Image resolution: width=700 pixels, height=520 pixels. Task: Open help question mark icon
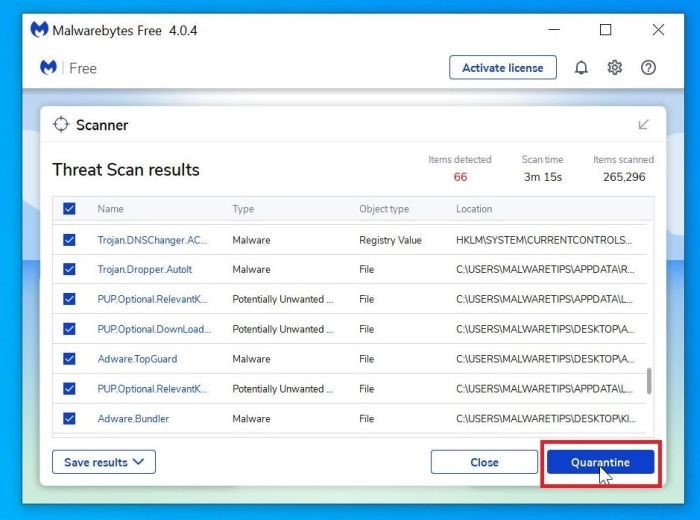point(648,68)
